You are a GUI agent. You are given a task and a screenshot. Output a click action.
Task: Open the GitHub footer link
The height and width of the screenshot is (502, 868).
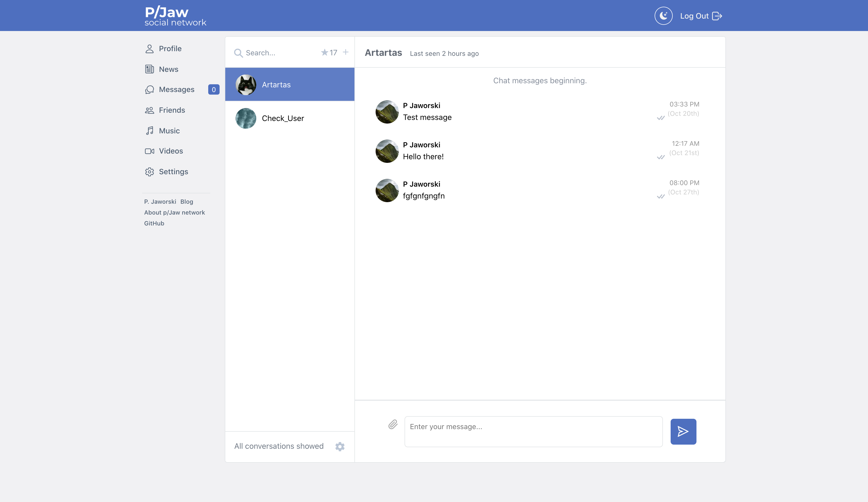point(154,223)
